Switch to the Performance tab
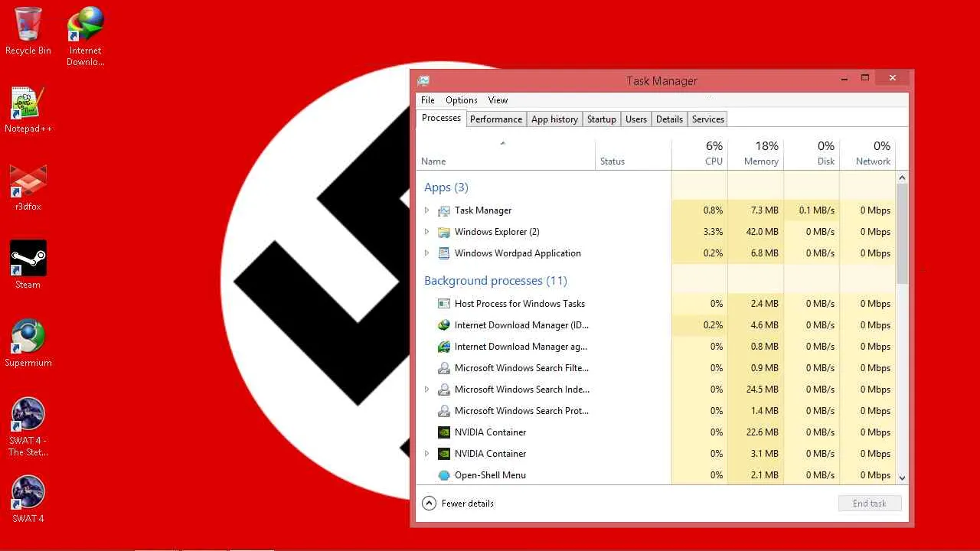Viewport: 980px width, 551px height. [x=496, y=119]
